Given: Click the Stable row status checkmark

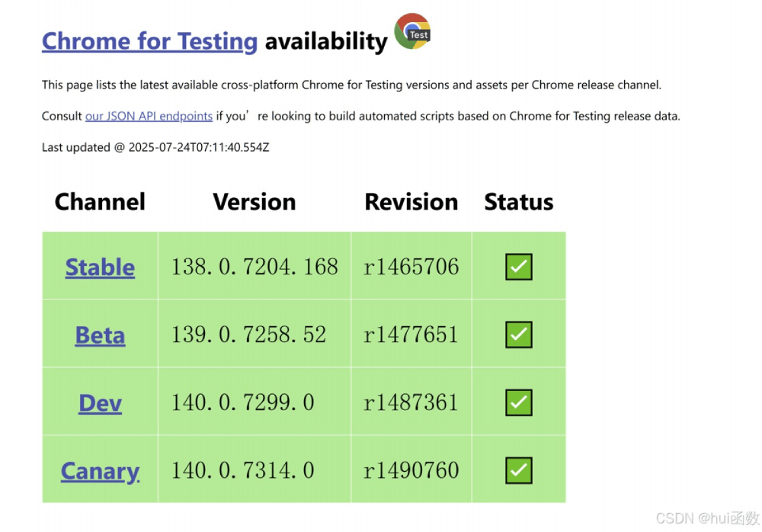Looking at the screenshot, I should pyautogui.click(x=518, y=267).
